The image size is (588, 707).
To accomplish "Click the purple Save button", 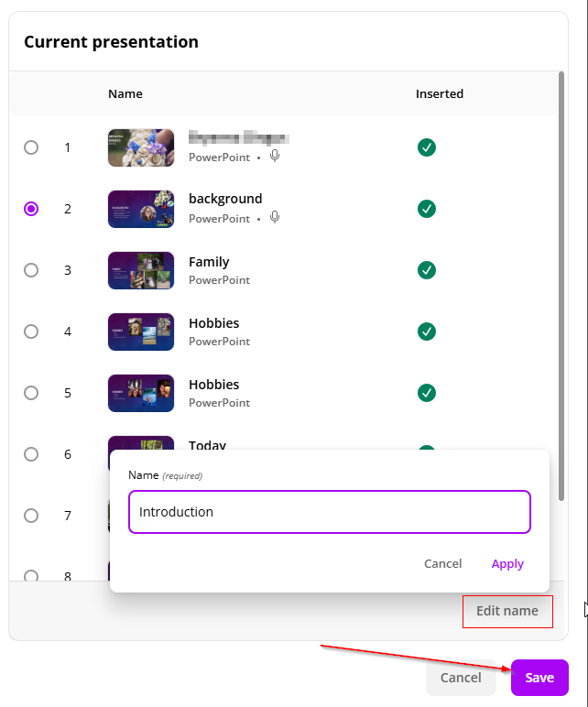I will click(539, 678).
